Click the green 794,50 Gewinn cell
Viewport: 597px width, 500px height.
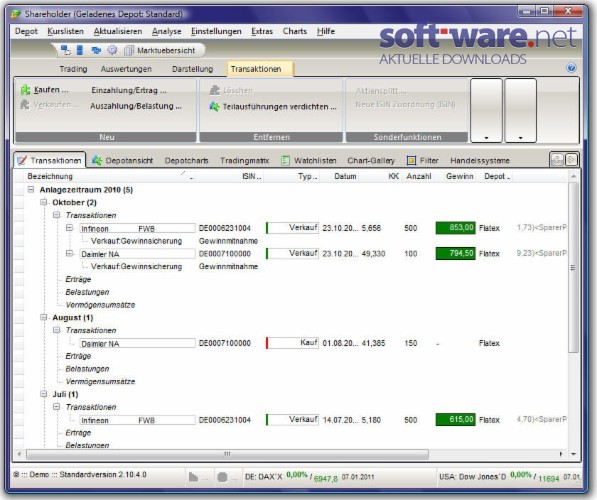click(x=455, y=253)
